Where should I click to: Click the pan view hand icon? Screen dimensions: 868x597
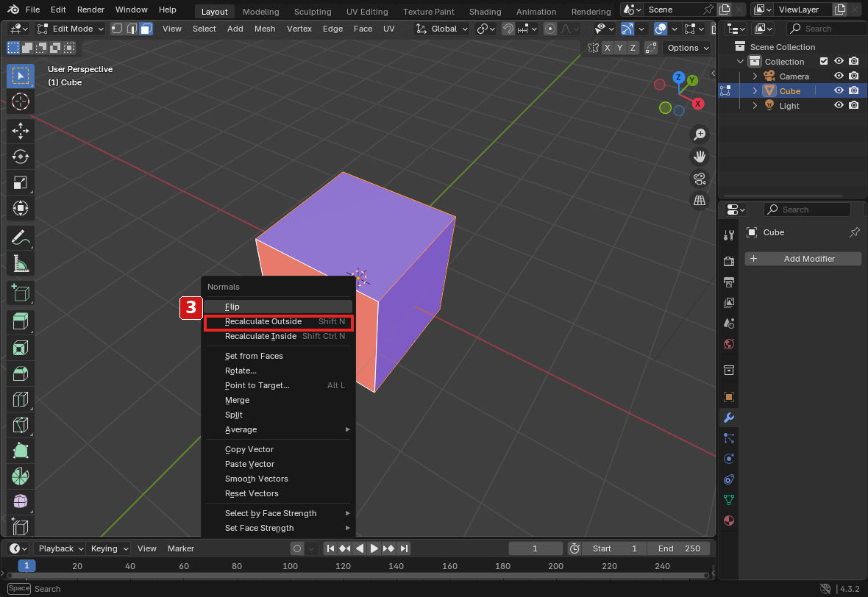(700, 157)
